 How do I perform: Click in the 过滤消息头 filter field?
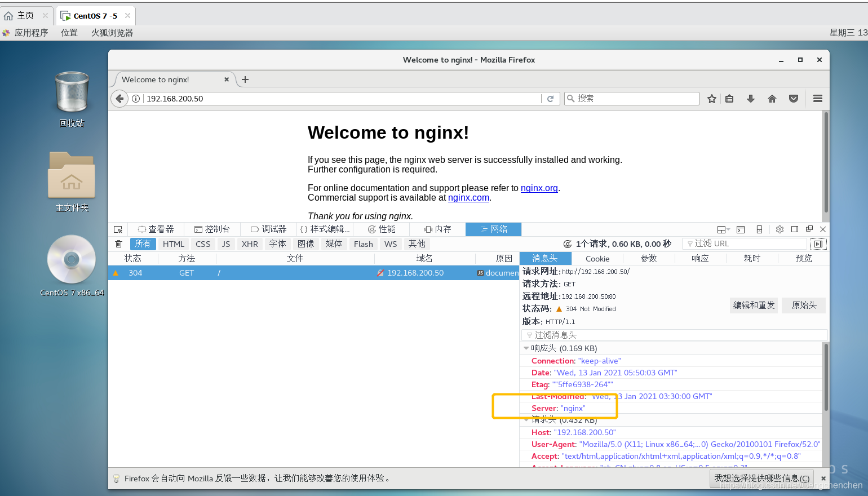point(674,335)
